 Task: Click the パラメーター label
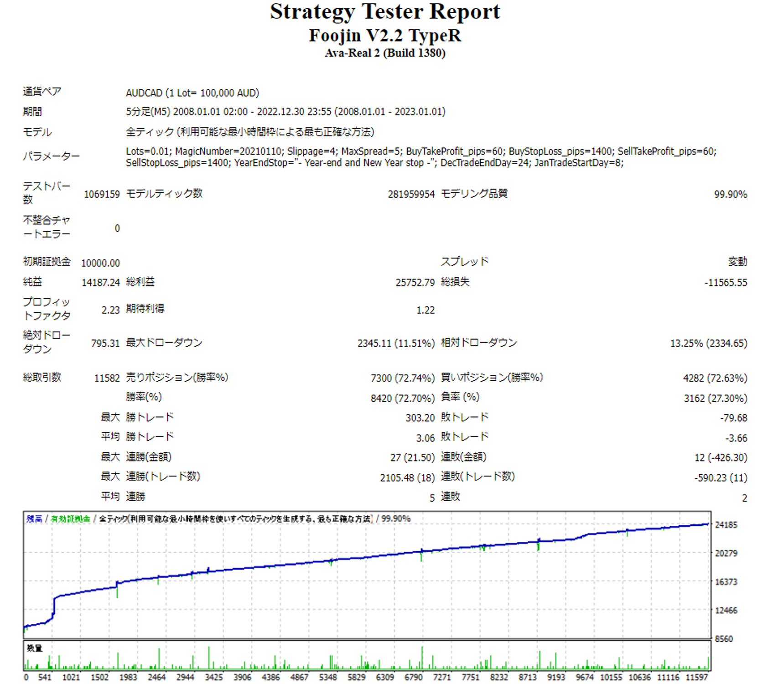click(x=51, y=156)
